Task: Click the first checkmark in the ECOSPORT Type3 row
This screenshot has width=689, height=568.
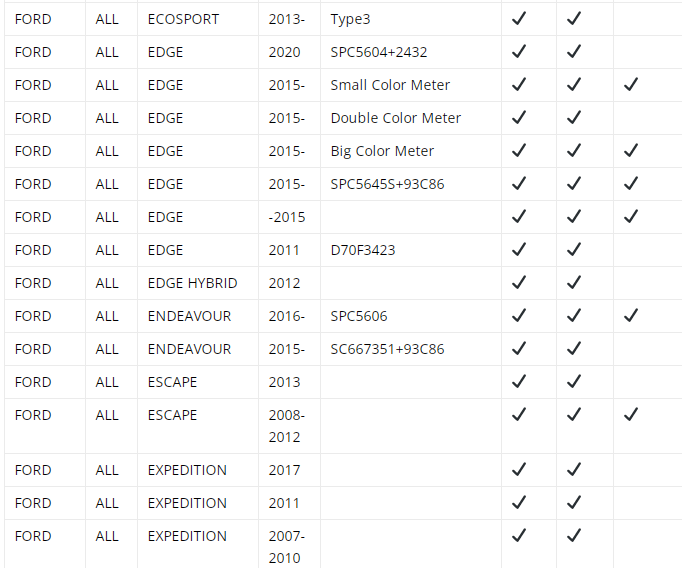Action: [519, 18]
